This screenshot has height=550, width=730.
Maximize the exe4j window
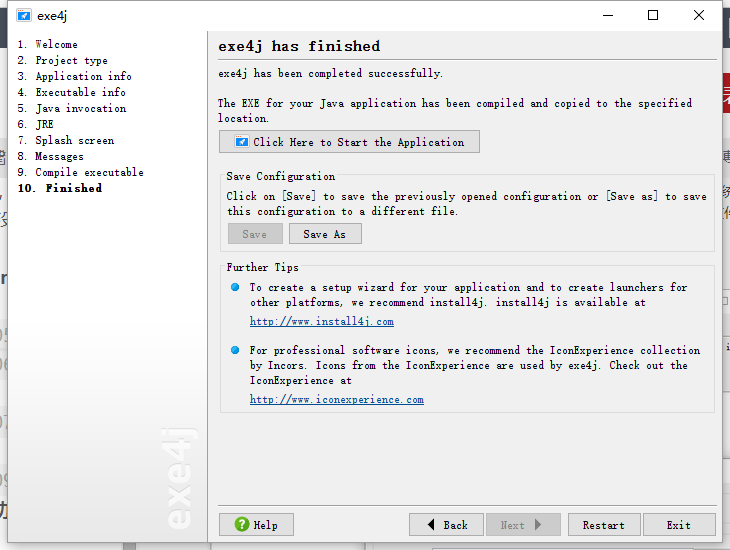tap(653, 15)
